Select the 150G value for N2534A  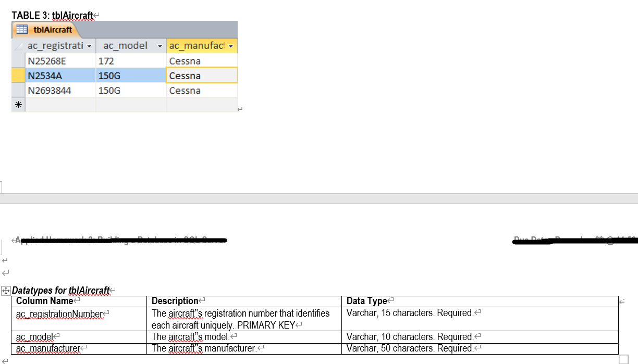point(130,75)
